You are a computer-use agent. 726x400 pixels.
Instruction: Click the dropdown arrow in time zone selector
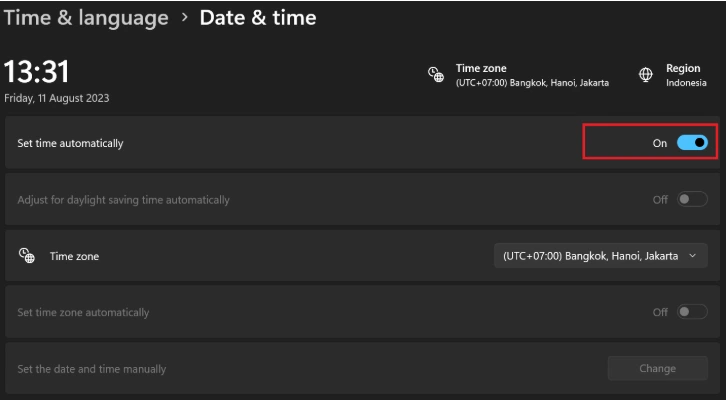[693, 256]
